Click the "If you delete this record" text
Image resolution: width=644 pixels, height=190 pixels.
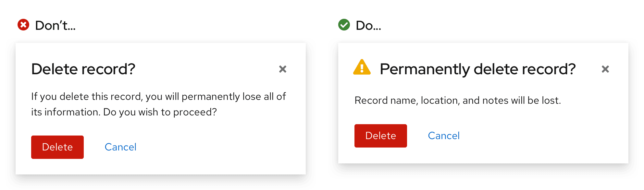(86, 97)
